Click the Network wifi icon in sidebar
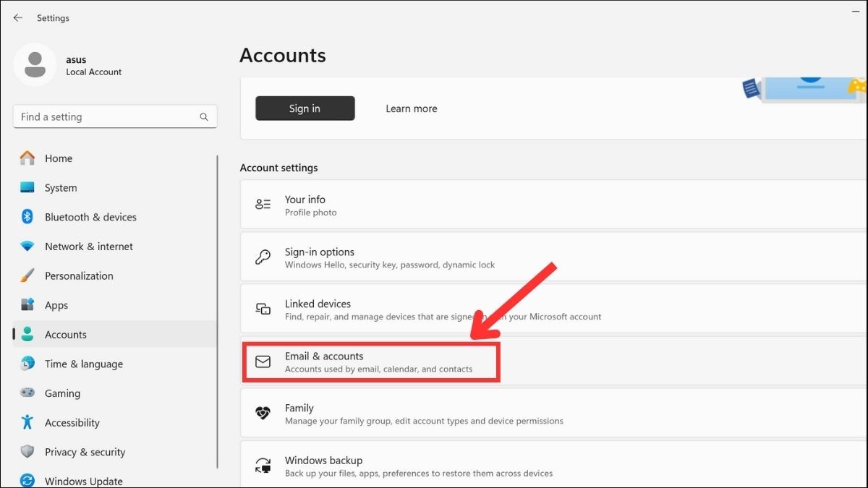 [x=27, y=247]
